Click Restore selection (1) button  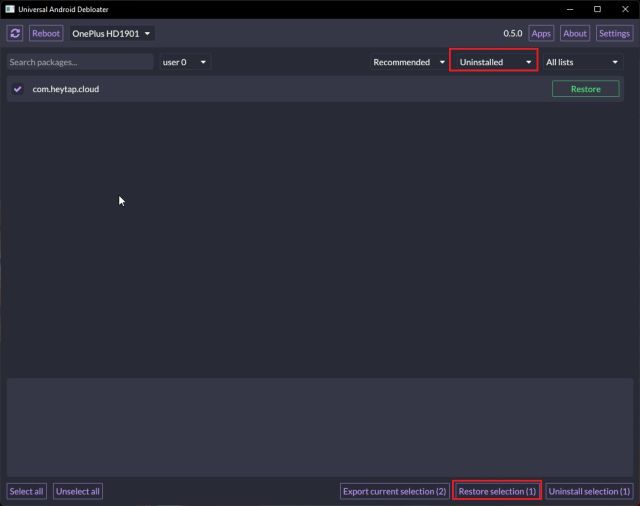(497, 491)
